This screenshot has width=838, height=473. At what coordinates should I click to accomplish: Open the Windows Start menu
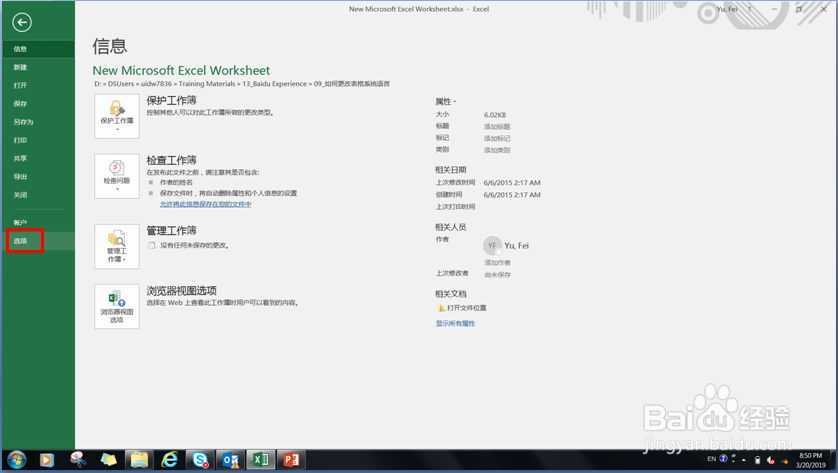[16, 460]
